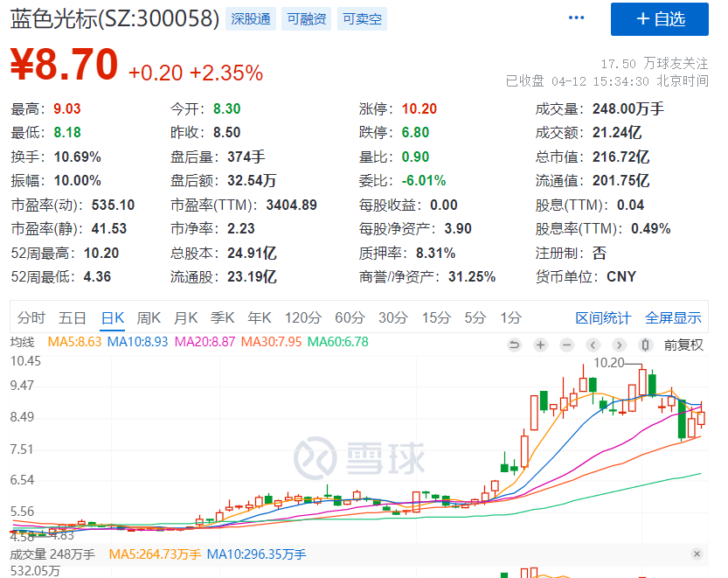Click the MA20:8.87 moving average label
728x578 pixels.
point(205,342)
